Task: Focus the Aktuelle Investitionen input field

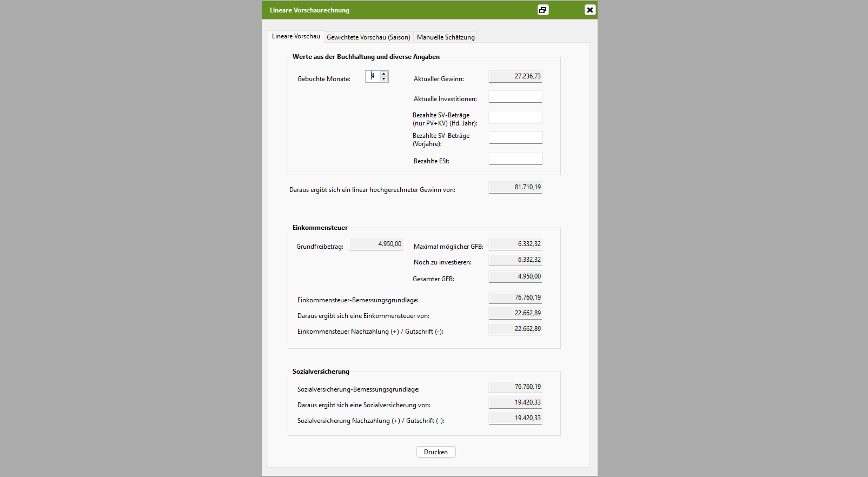Action: pos(515,96)
